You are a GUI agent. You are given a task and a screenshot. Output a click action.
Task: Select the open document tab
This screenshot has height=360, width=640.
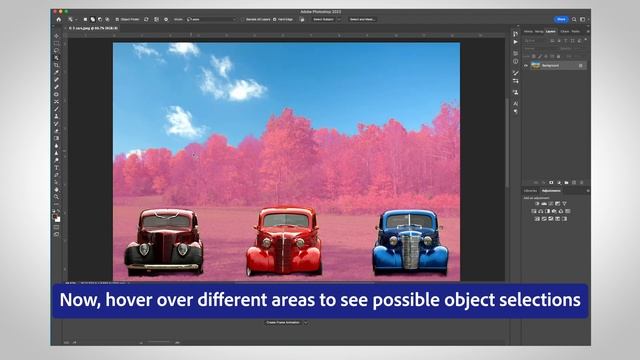[93, 28]
